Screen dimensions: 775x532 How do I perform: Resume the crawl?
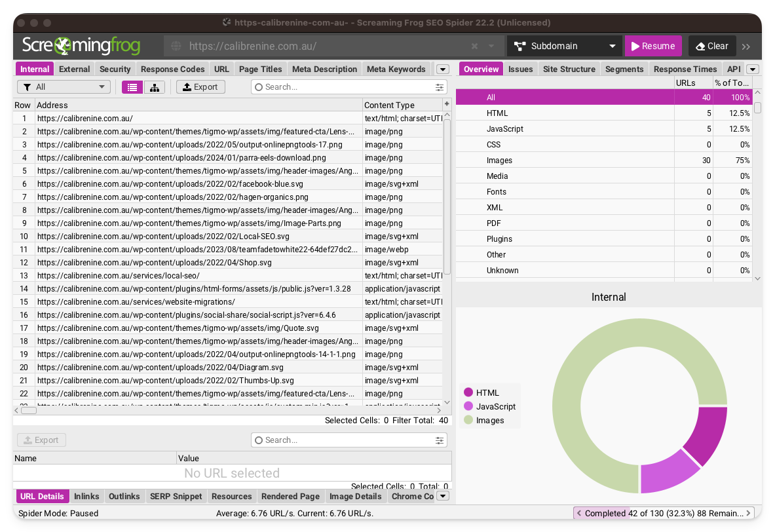(x=652, y=47)
